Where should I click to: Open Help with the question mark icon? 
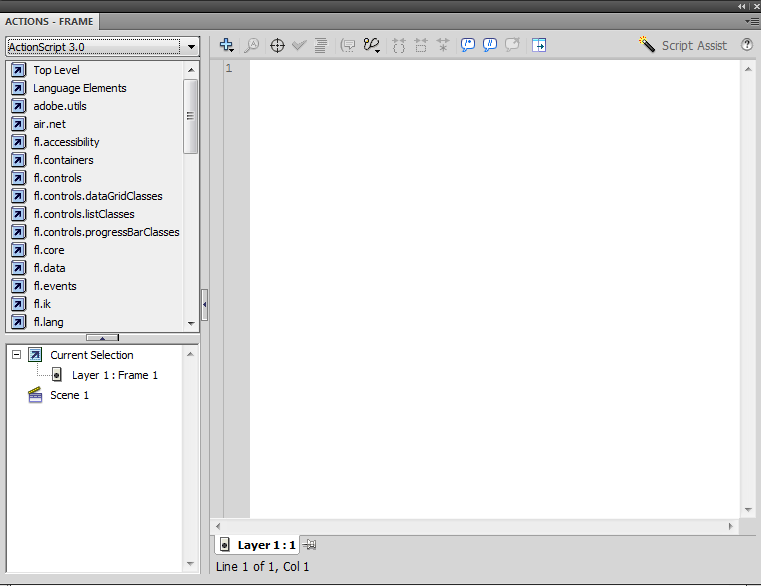pyautogui.click(x=746, y=45)
